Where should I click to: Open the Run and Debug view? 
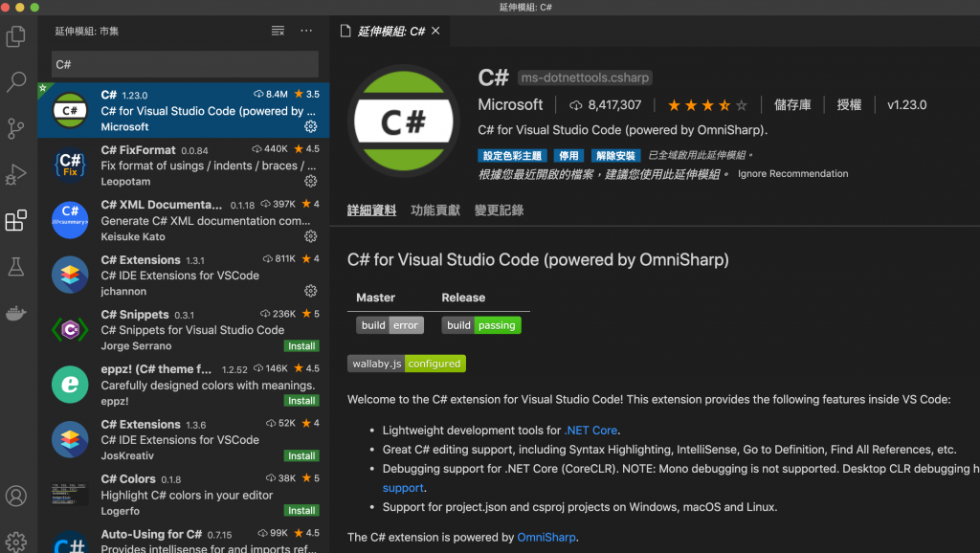(15, 174)
